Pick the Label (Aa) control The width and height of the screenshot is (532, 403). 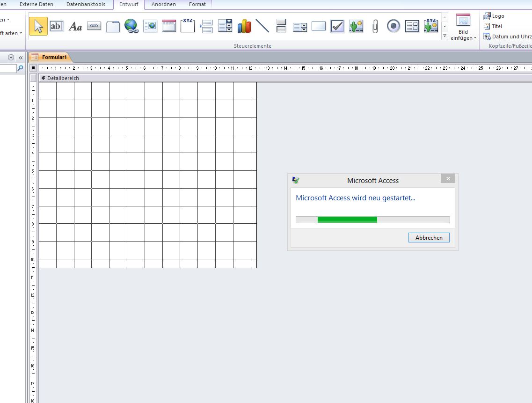click(x=75, y=26)
